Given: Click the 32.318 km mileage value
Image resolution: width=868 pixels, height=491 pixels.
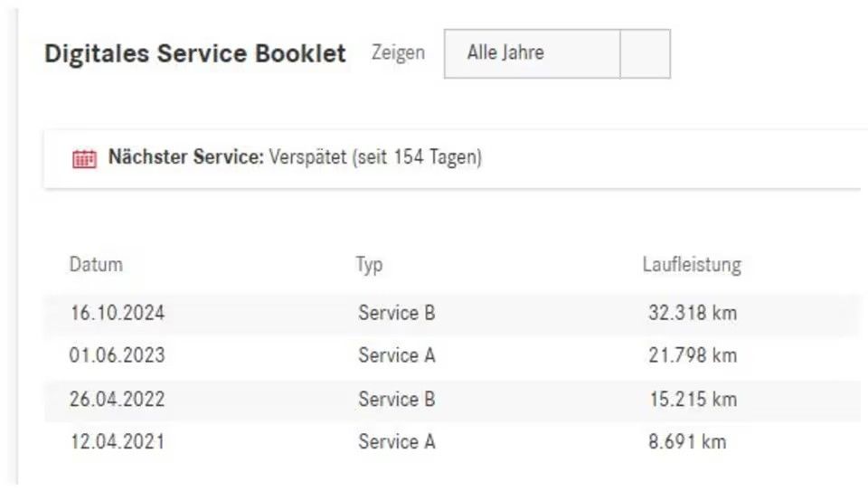Looking at the screenshot, I should (x=693, y=314).
